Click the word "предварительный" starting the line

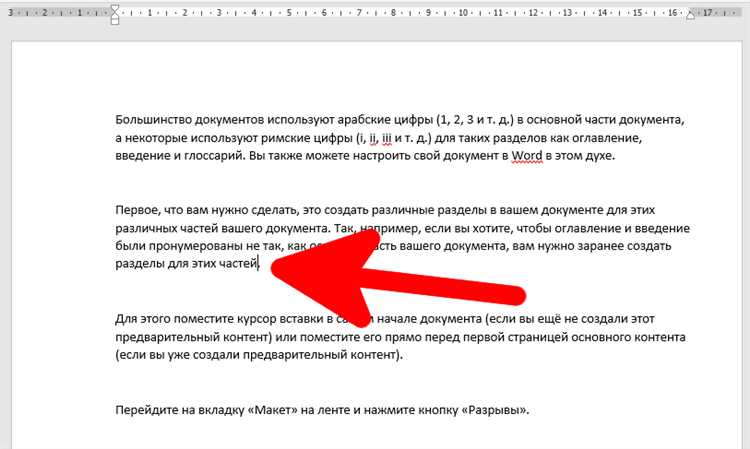[x=167, y=337]
